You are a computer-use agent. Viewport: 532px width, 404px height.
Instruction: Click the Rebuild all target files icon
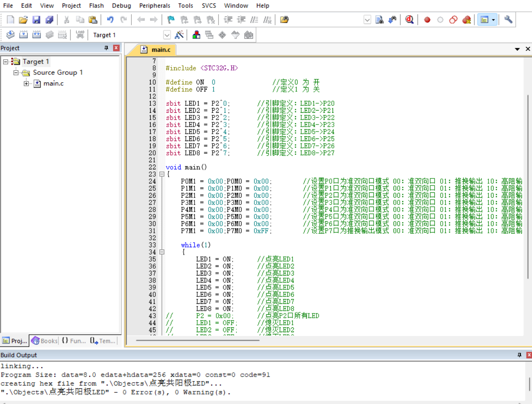pos(37,35)
